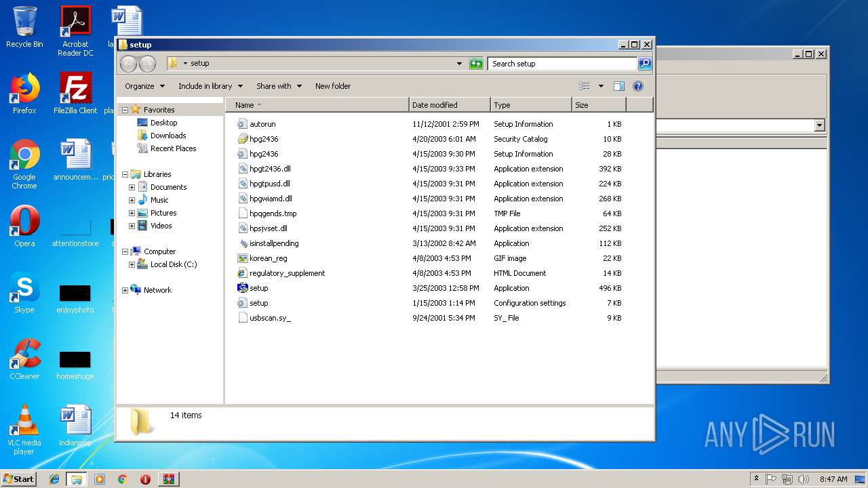Expand the Network tree node
Viewport: 868px width, 488px height.
pyautogui.click(x=125, y=290)
